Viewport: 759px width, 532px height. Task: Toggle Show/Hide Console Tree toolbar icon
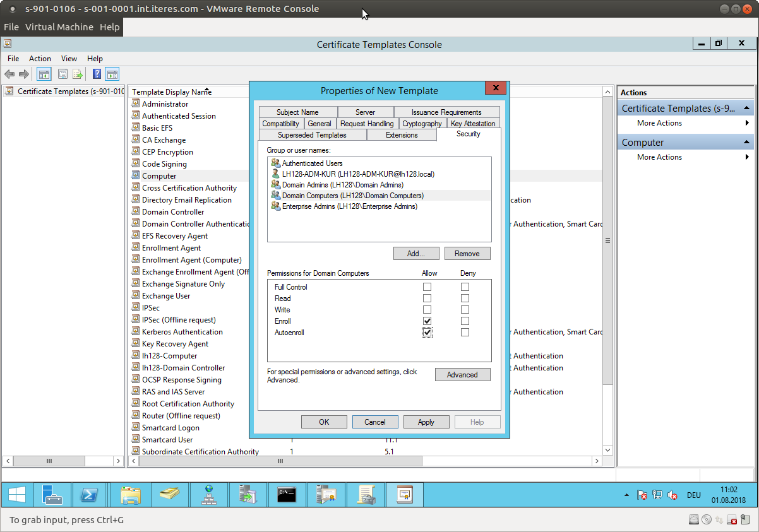[x=44, y=74]
